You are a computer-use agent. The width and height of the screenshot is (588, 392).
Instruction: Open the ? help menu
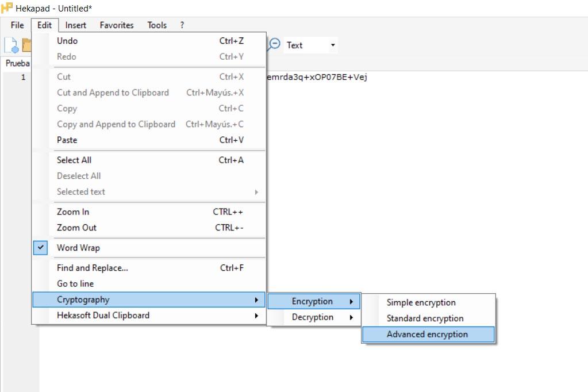pos(182,25)
